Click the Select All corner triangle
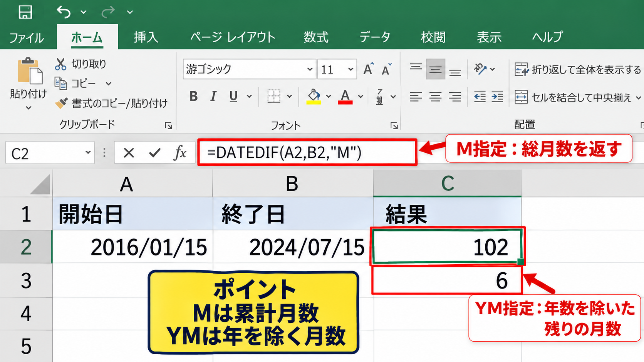 click(x=40, y=184)
